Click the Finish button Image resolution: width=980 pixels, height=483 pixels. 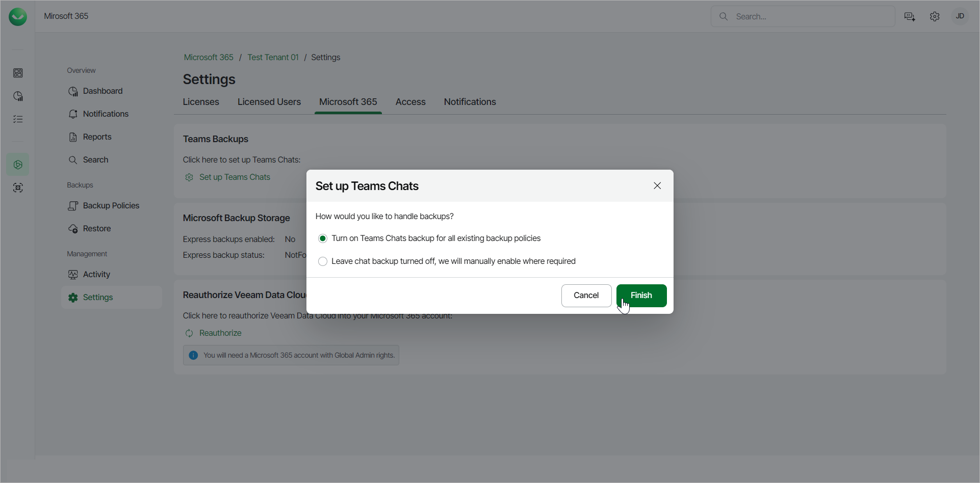click(641, 296)
